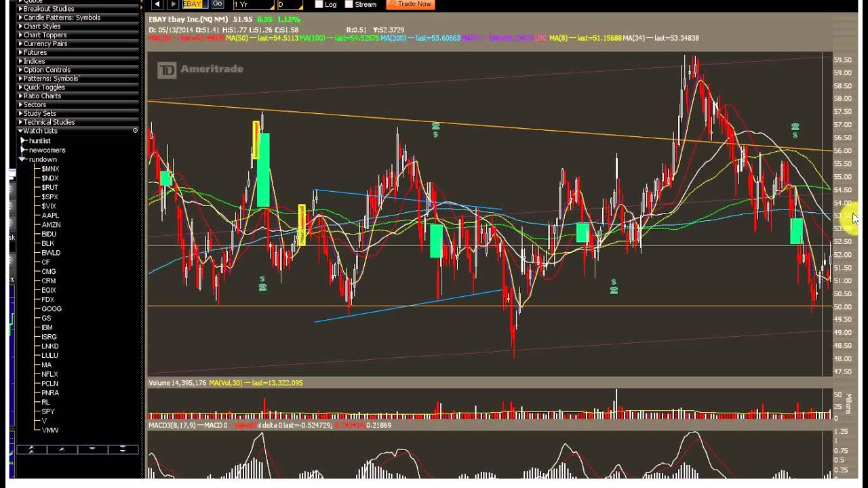
Task: Toggle the Stream checkbox
Action: [349, 4]
